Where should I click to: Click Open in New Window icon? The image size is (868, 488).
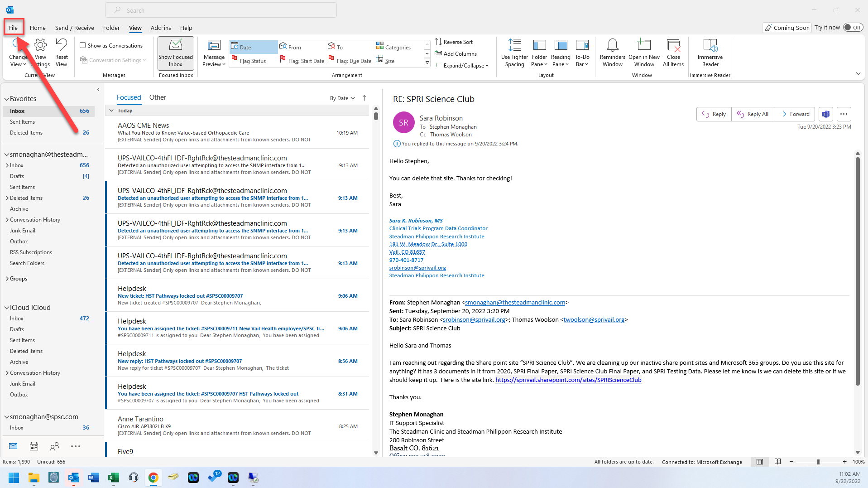tap(643, 45)
